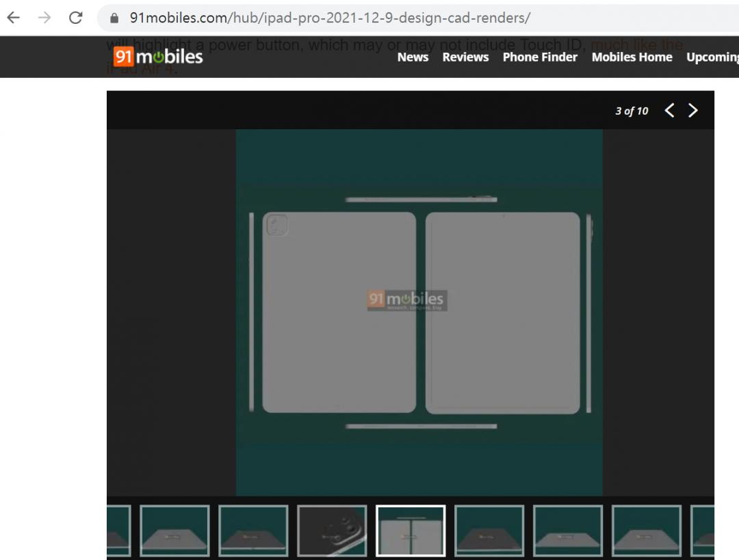This screenshot has width=739, height=560.
Task: Click the 91mobiles logo in header
Action: (x=159, y=57)
